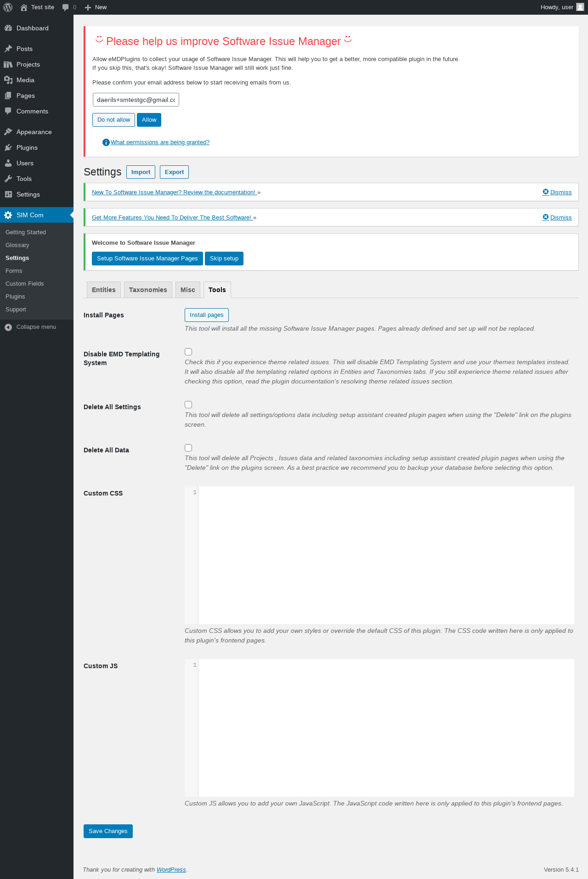588x879 pixels.
Task: Click the Settings sliders icon in sidebar
Action: coord(8,194)
